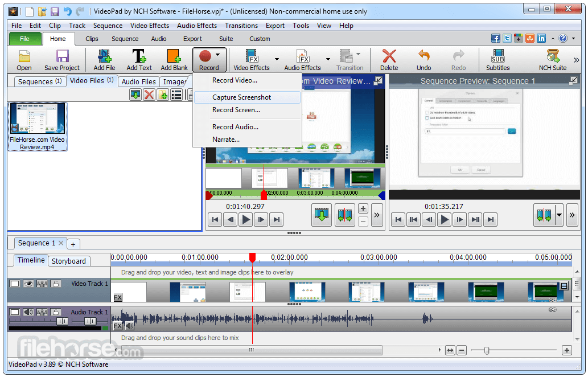Click the Twitter share icon

click(507, 38)
